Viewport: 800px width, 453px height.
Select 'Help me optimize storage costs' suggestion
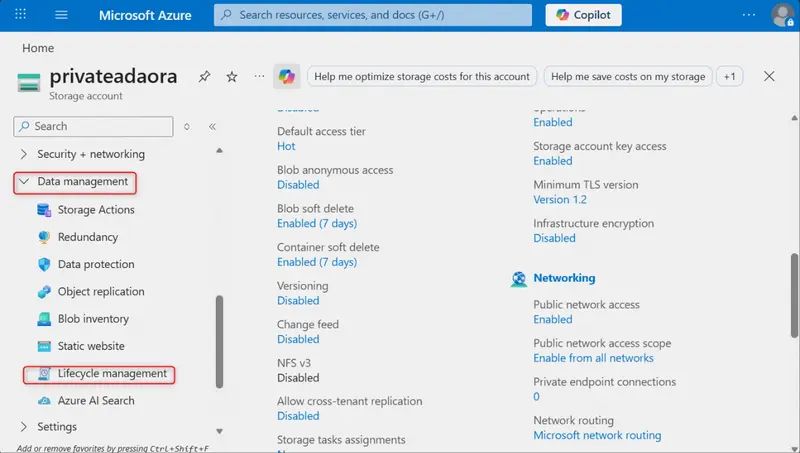point(422,77)
